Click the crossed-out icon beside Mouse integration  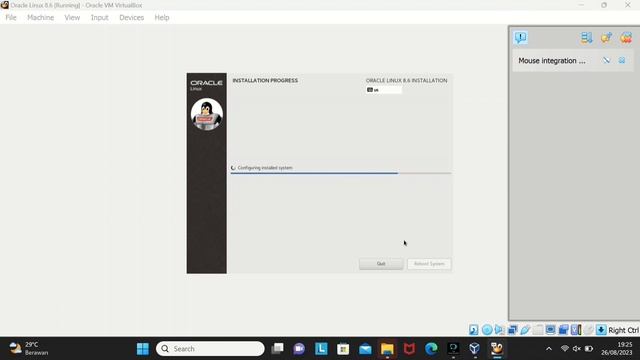[607, 60]
